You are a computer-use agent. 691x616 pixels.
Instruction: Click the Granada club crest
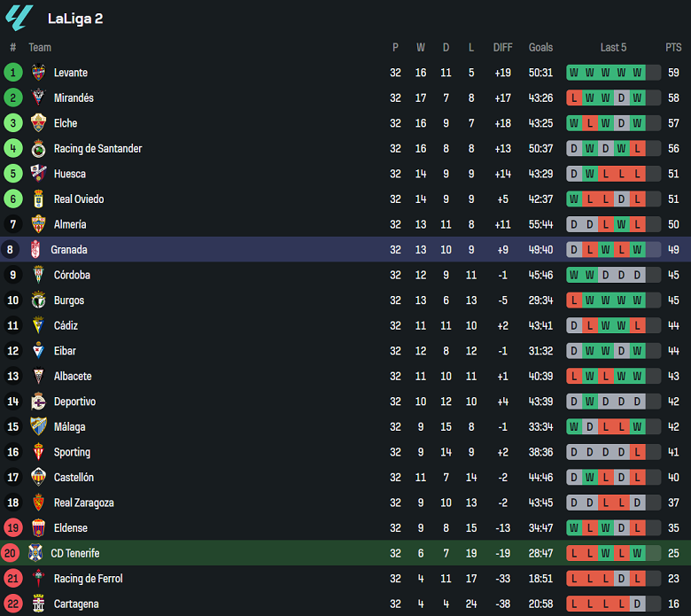[x=36, y=250]
